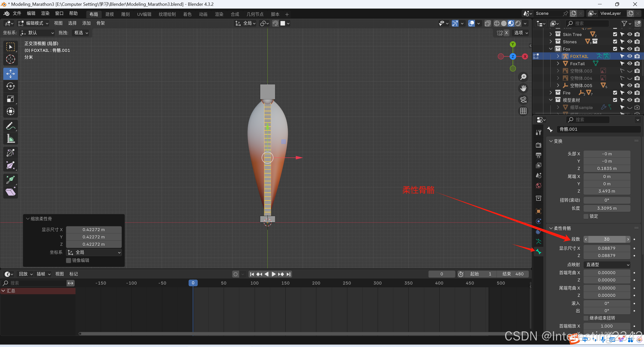Click the 选项 button in viewport header
644x347 pixels.
point(521,33)
